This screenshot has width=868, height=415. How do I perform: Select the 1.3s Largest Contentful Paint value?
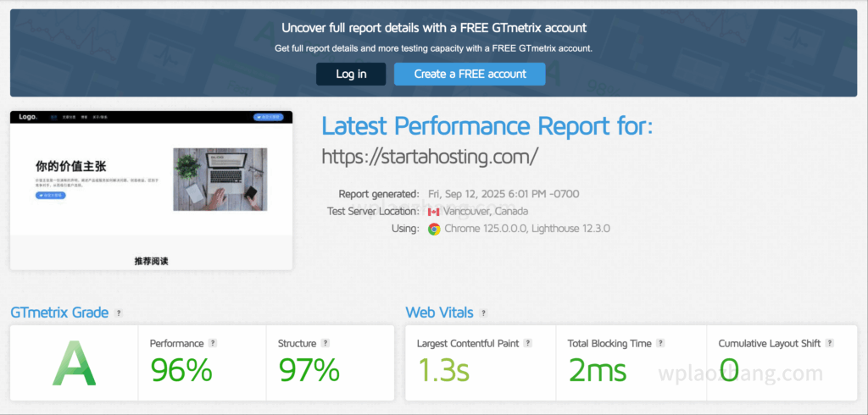point(443,370)
